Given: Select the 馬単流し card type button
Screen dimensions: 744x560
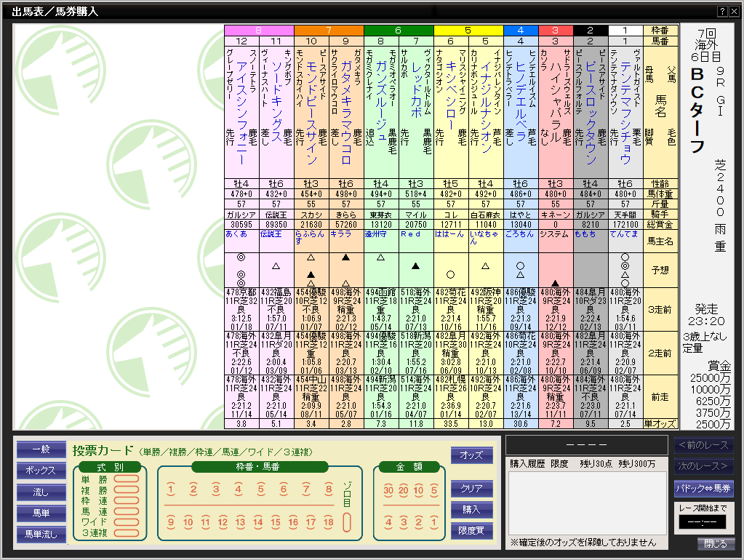Looking at the screenshot, I should [x=41, y=535].
